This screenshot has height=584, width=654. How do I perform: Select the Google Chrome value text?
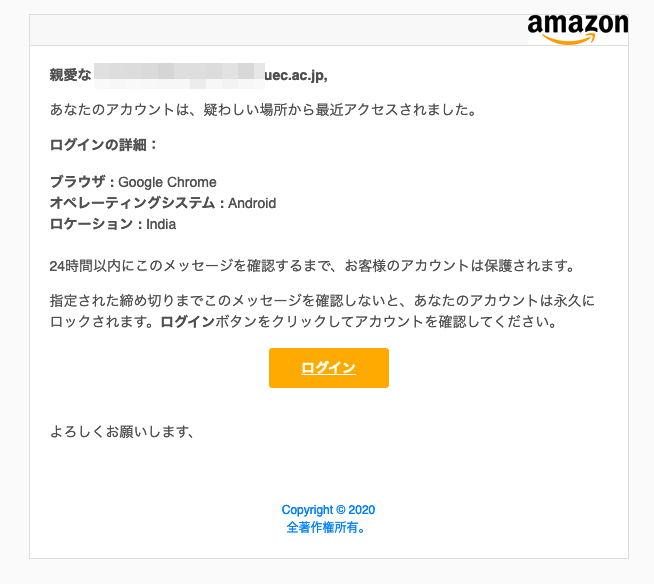pyautogui.click(x=167, y=182)
